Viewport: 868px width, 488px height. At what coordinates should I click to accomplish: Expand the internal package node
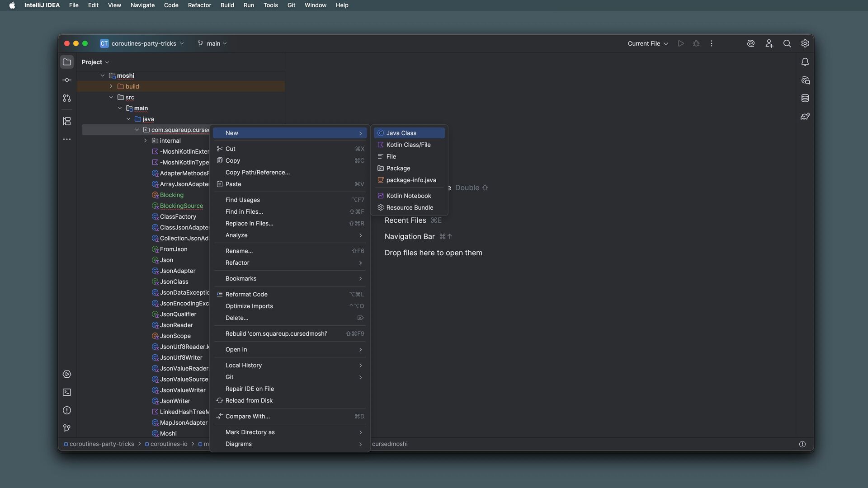point(146,141)
